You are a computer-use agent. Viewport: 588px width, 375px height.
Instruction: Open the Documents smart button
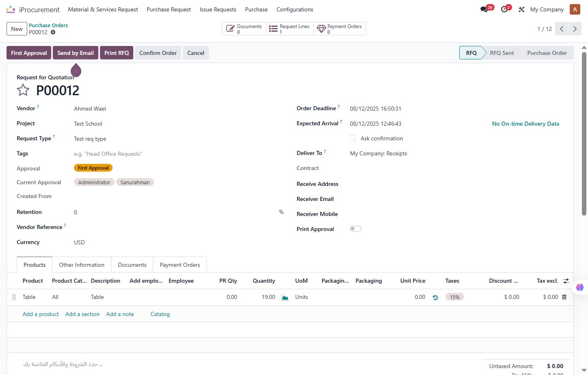coord(244,29)
